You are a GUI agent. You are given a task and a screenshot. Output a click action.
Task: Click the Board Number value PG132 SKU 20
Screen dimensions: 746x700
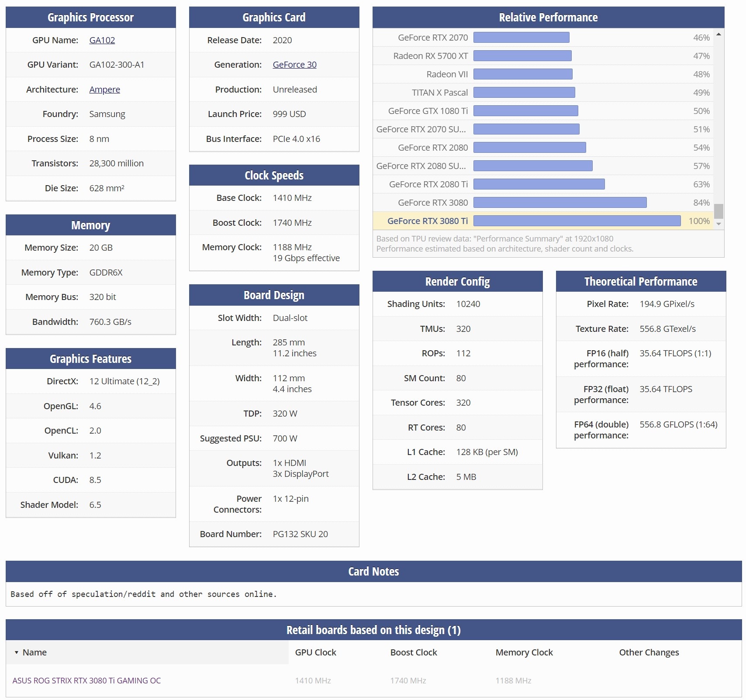[300, 534]
